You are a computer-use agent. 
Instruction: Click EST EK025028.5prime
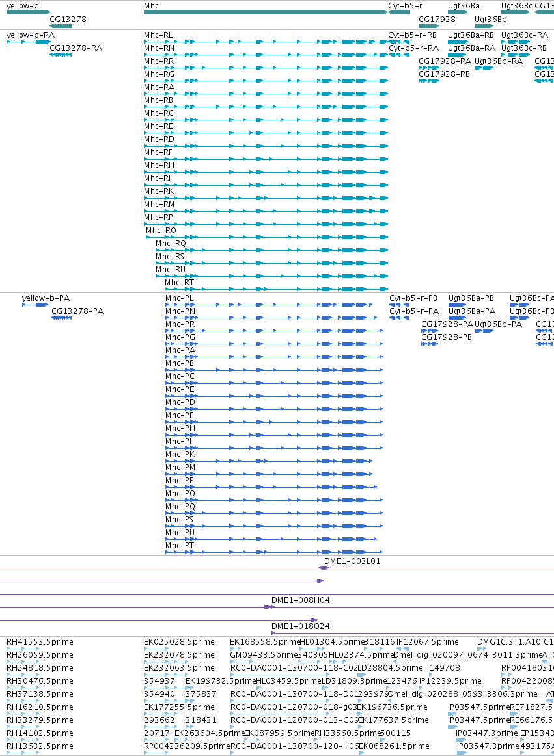[180, 642]
